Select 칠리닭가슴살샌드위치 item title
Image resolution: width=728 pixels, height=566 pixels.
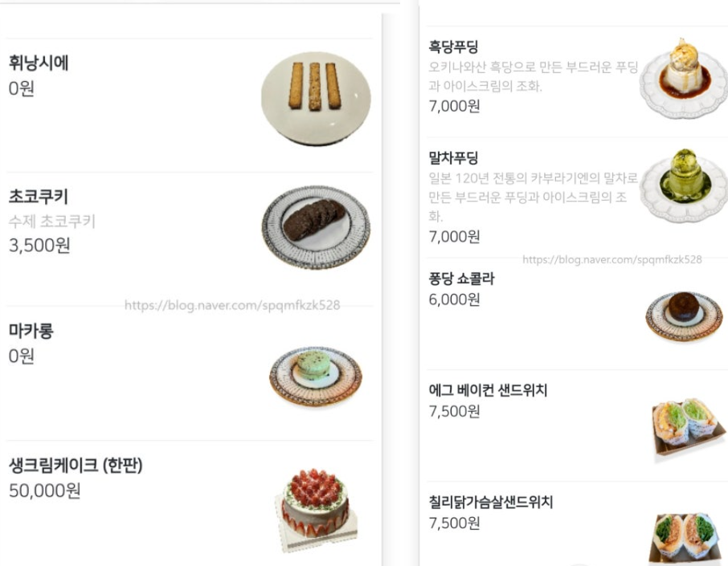(491, 503)
